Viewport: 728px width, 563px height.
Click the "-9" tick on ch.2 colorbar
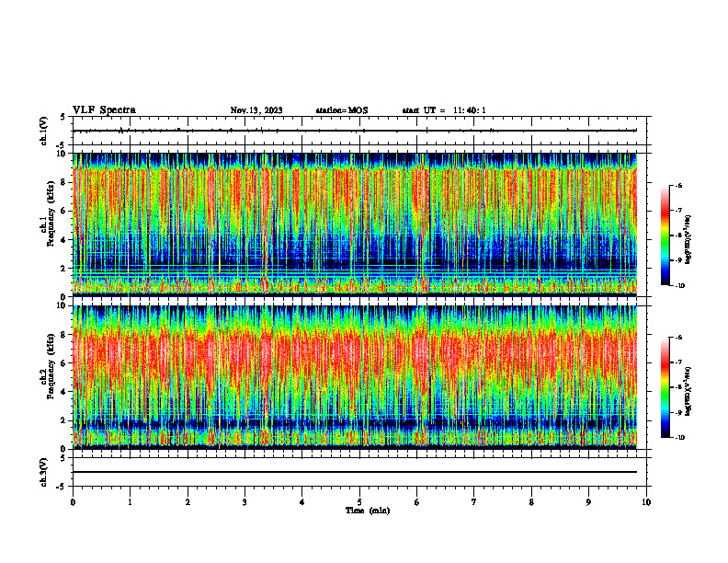(x=678, y=412)
